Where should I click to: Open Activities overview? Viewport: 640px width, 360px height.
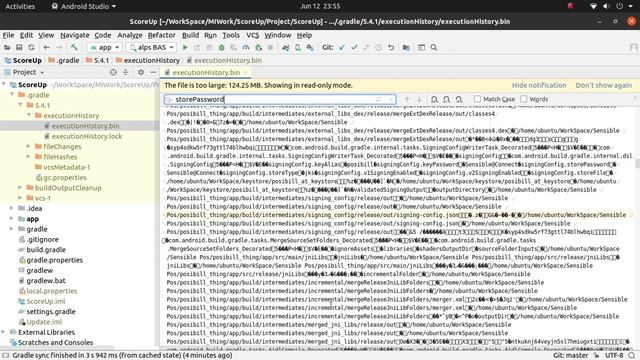click(20, 6)
